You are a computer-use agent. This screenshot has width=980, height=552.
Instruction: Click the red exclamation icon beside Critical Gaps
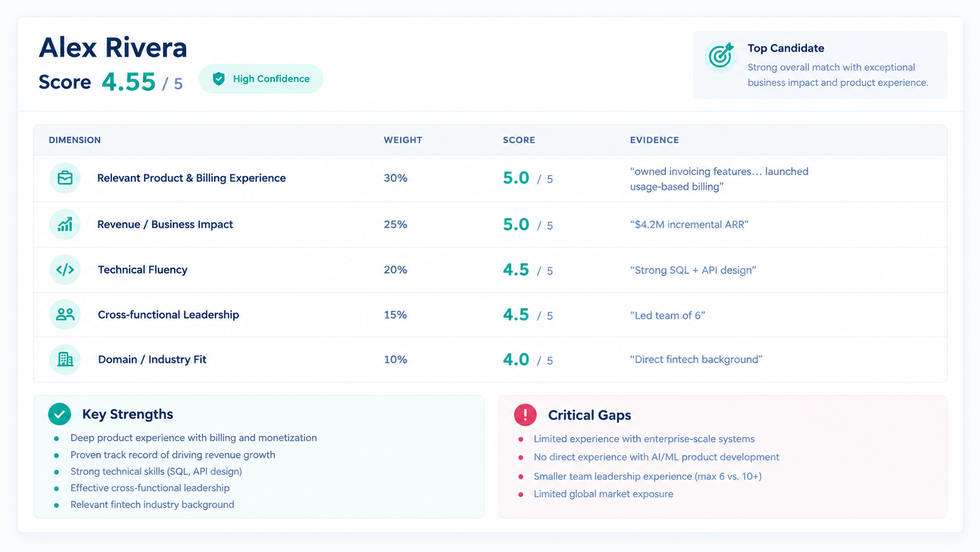525,415
